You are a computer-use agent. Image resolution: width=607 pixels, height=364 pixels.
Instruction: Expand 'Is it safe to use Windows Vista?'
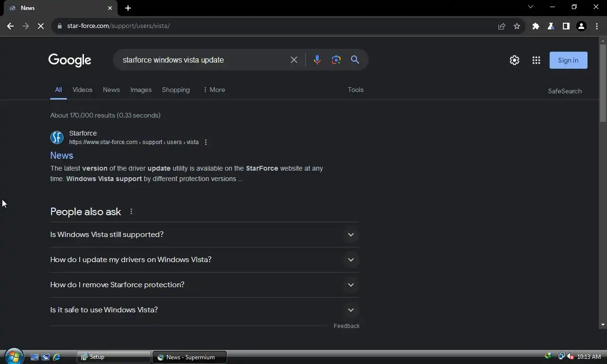click(x=204, y=310)
